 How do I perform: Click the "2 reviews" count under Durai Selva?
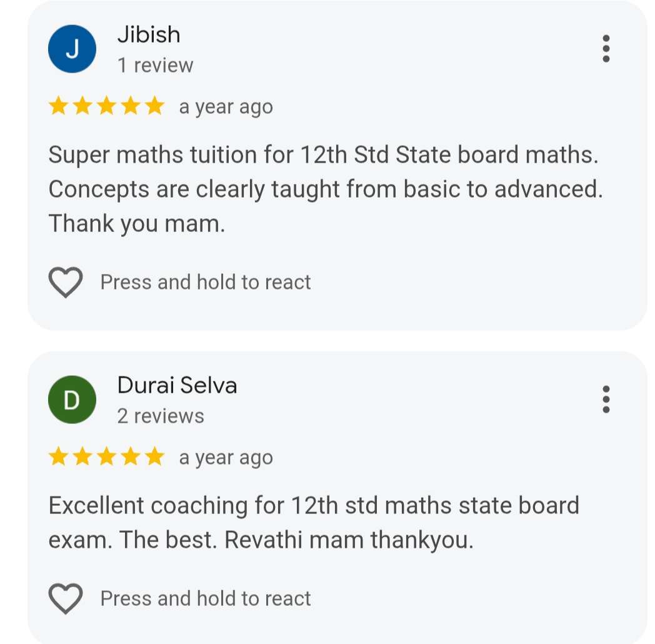tap(161, 416)
